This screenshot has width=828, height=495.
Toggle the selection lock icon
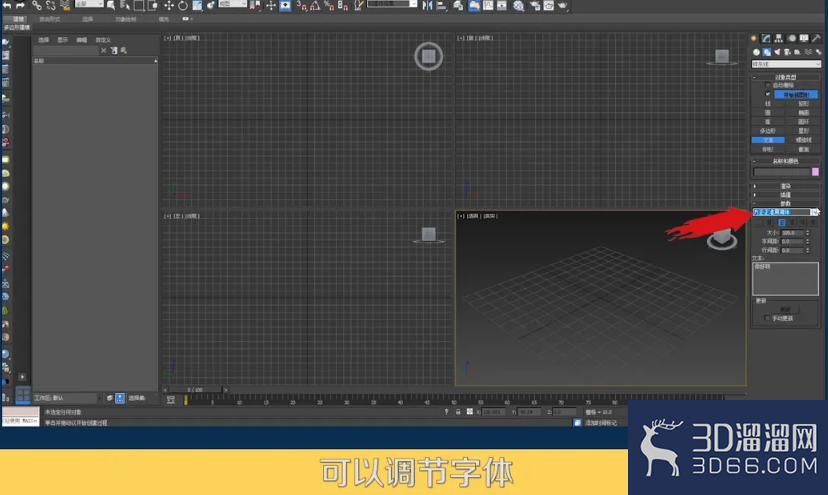coord(458,412)
